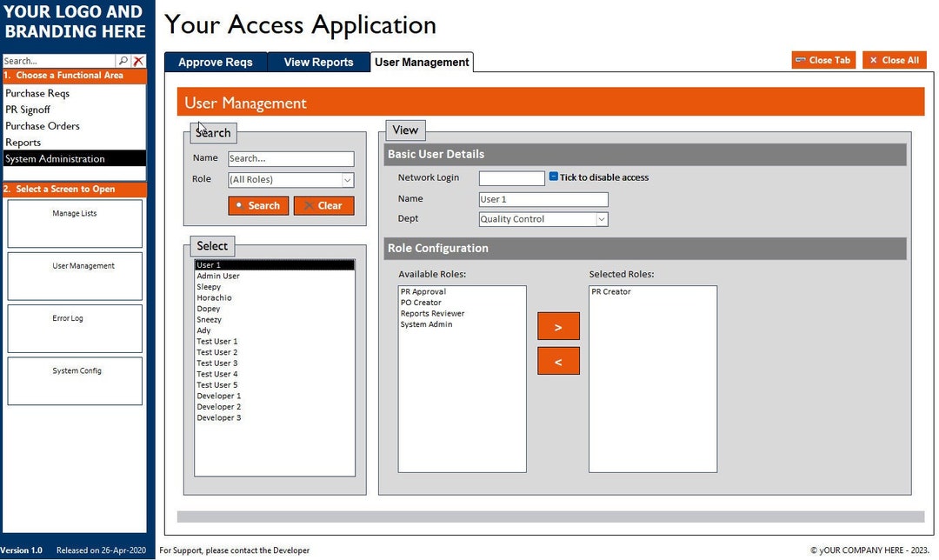
Task: Click the left arrow to remove a selected role
Action: pyautogui.click(x=557, y=360)
